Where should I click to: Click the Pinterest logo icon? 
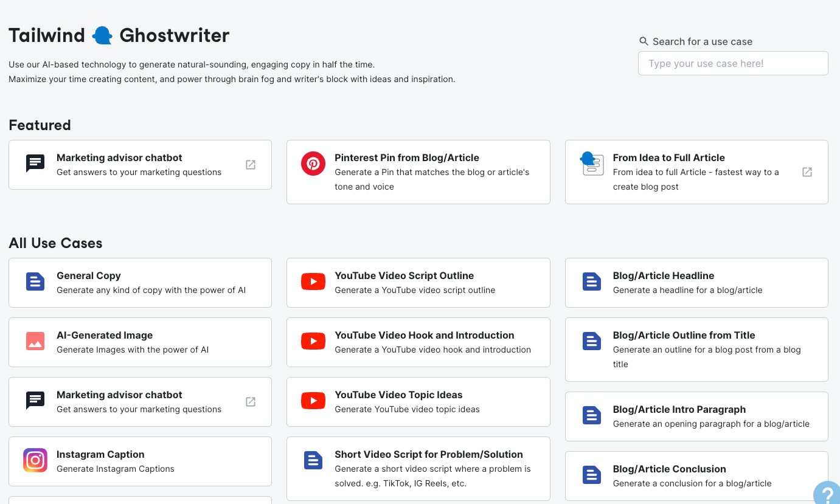313,164
